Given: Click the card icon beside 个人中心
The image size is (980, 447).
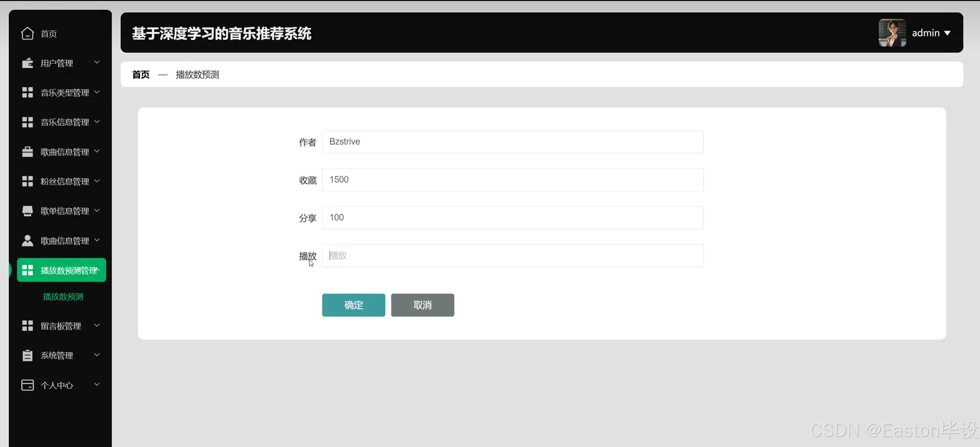Looking at the screenshot, I should (27, 385).
